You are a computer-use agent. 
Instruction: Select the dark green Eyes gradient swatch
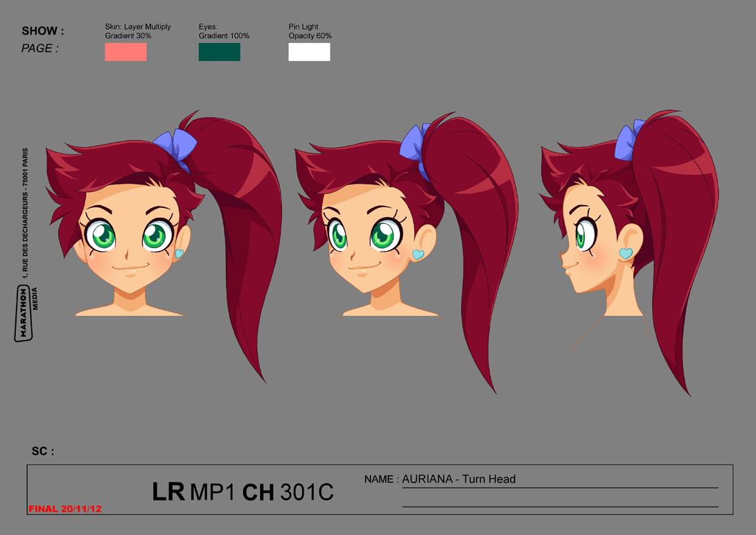(219, 52)
